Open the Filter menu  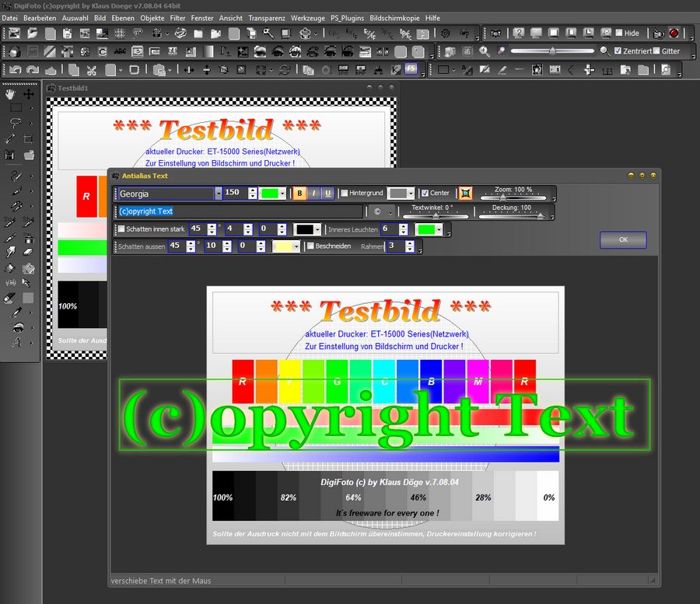(x=177, y=17)
